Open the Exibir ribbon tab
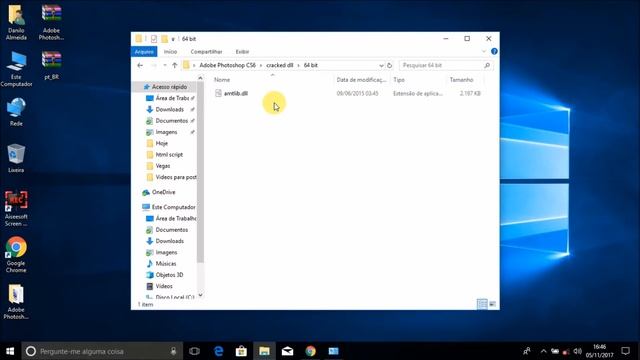The image size is (640, 360). point(242,52)
